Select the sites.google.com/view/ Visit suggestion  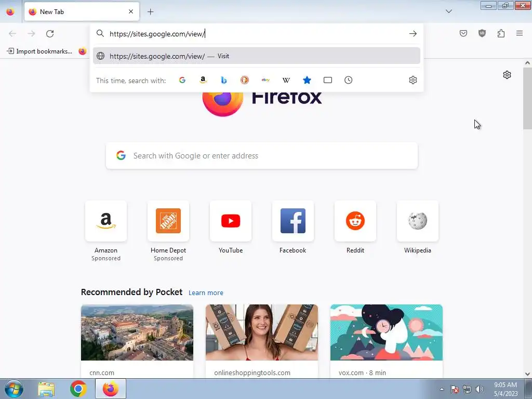pyautogui.click(x=257, y=56)
